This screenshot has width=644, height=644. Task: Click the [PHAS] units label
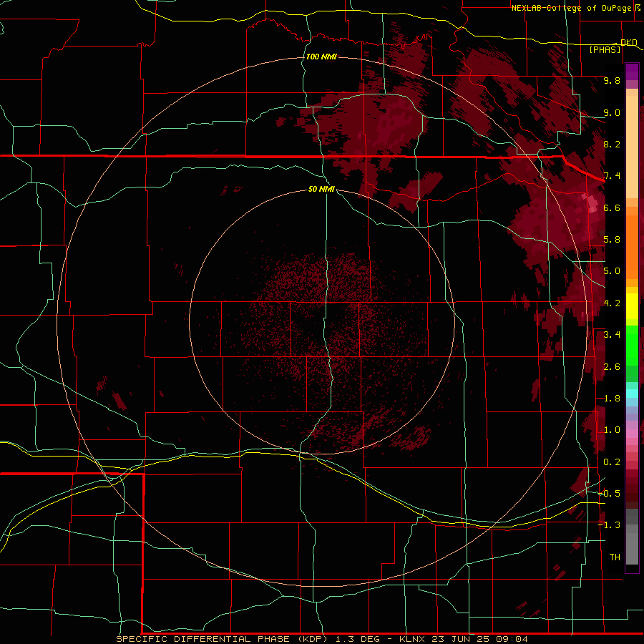605,50
